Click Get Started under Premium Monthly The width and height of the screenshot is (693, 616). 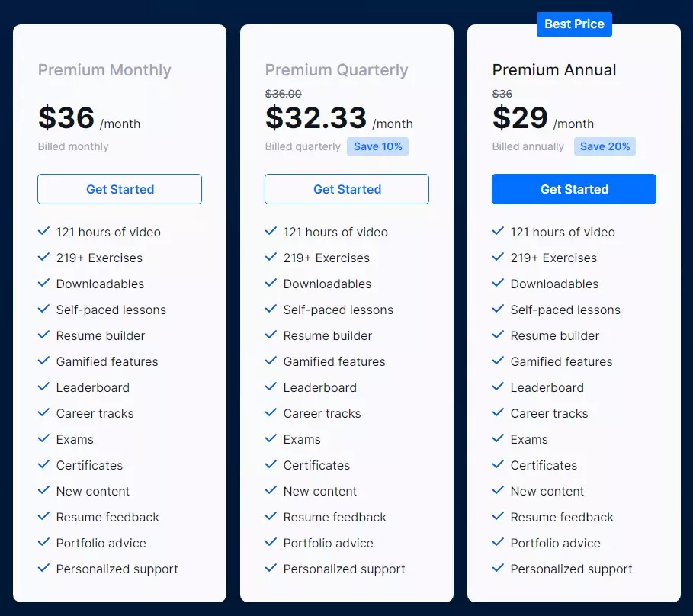click(x=120, y=189)
